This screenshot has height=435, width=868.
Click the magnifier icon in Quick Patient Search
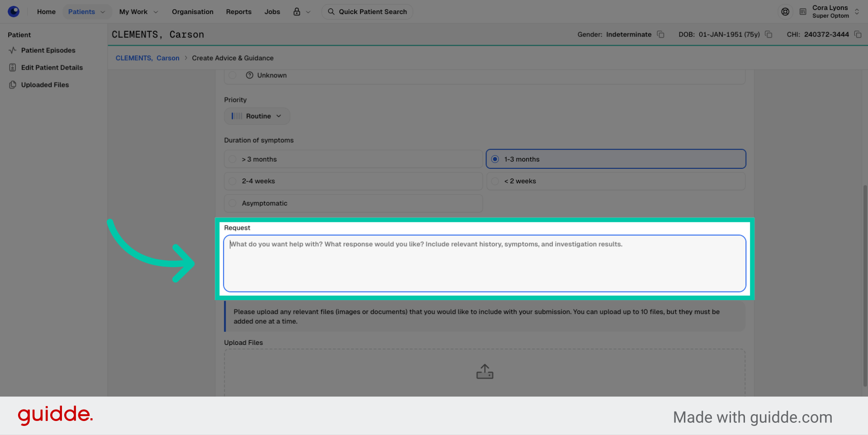331,12
